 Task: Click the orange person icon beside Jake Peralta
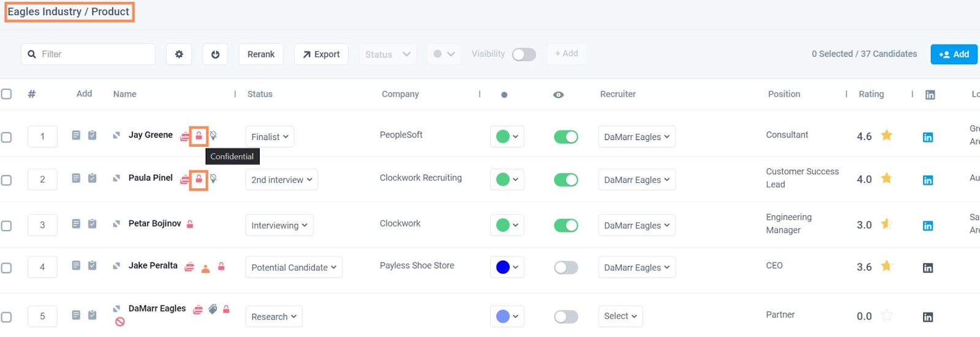point(206,268)
